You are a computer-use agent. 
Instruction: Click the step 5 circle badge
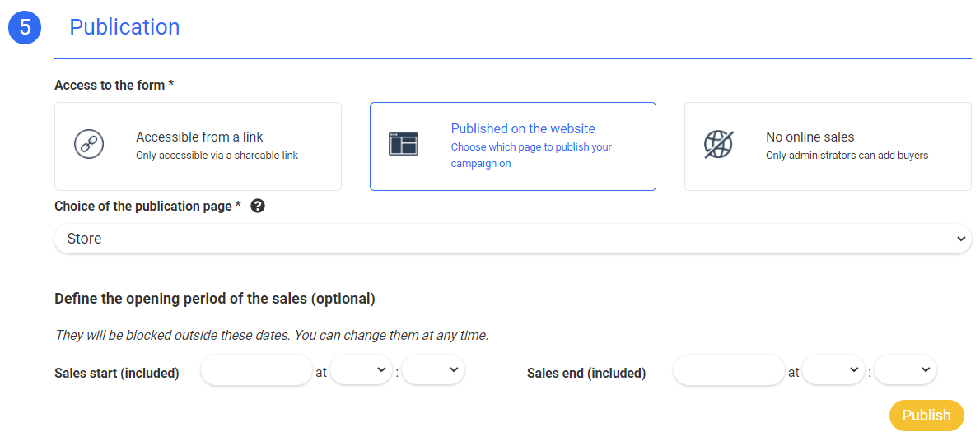click(25, 27)
